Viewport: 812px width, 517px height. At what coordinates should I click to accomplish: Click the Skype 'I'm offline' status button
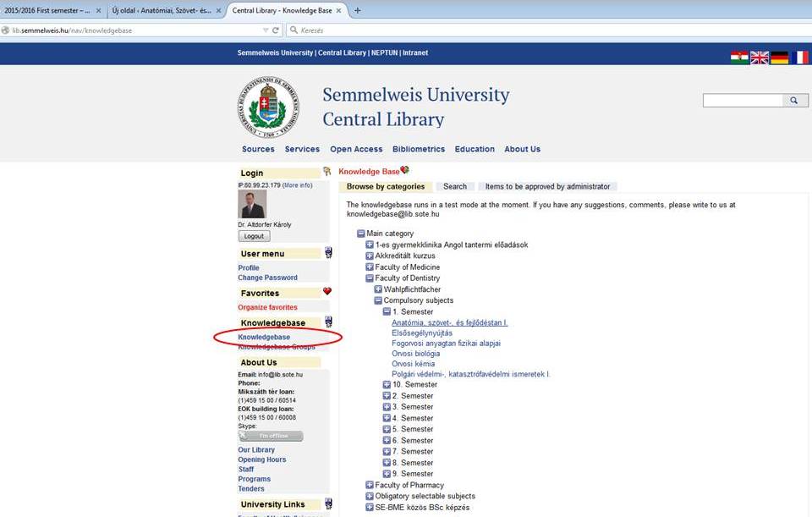click(x=271, y=436)
